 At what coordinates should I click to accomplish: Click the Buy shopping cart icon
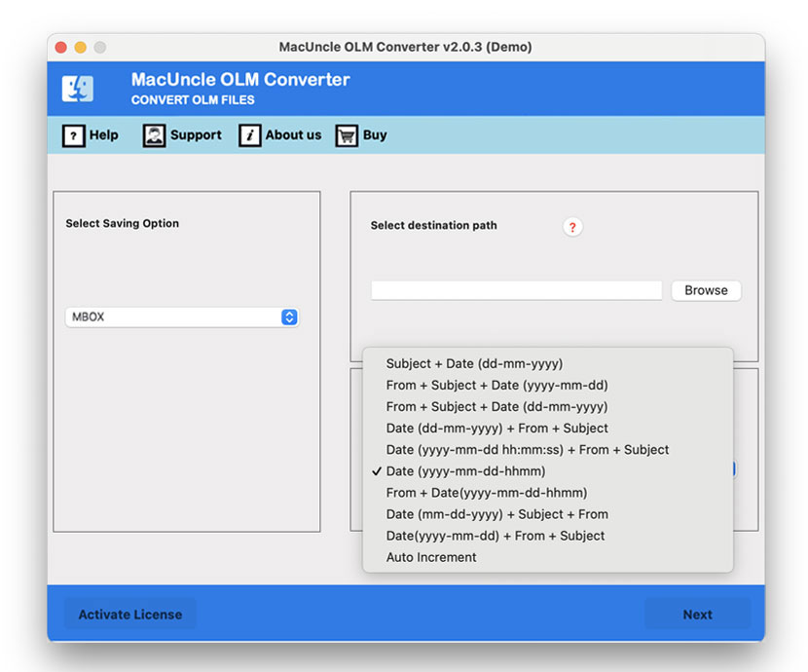(347, 135)
